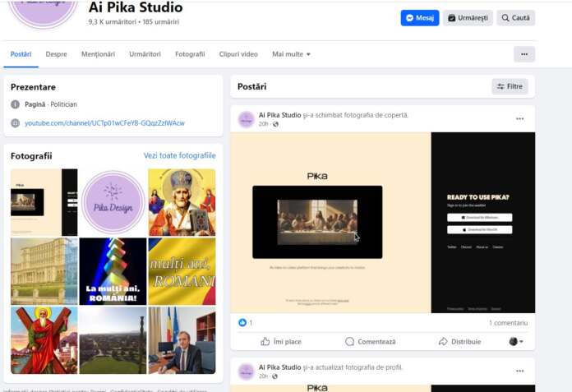Open the Caută search button

click(515, 18)
